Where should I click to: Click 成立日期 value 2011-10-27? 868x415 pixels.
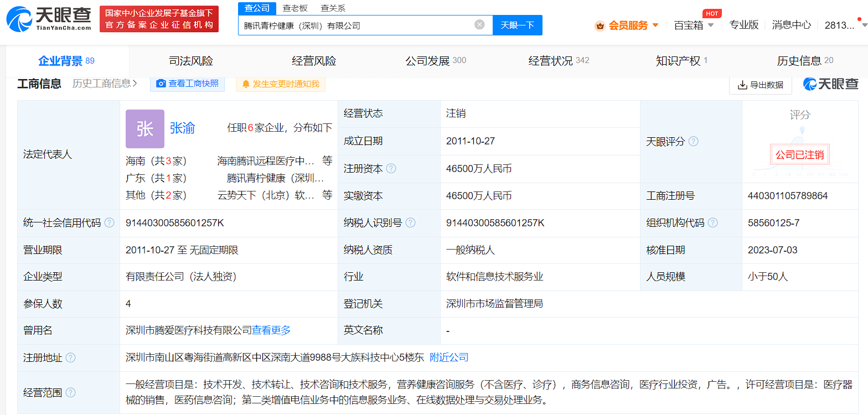pyautogui.click(x=471, y=141)
